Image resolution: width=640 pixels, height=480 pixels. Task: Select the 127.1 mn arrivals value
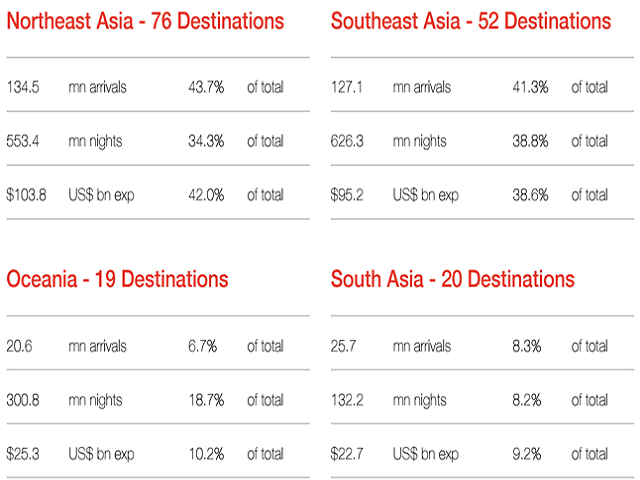[348, 88]
